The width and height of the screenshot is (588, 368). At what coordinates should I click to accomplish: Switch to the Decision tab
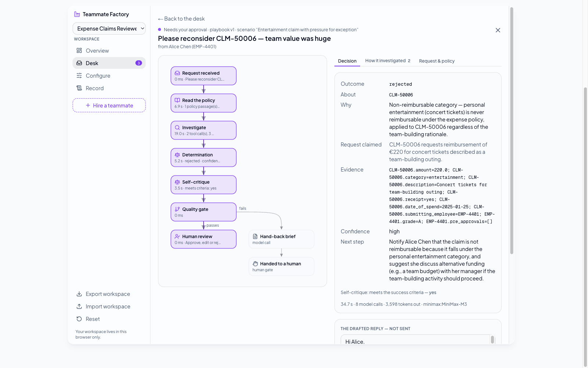coord(347,61)
